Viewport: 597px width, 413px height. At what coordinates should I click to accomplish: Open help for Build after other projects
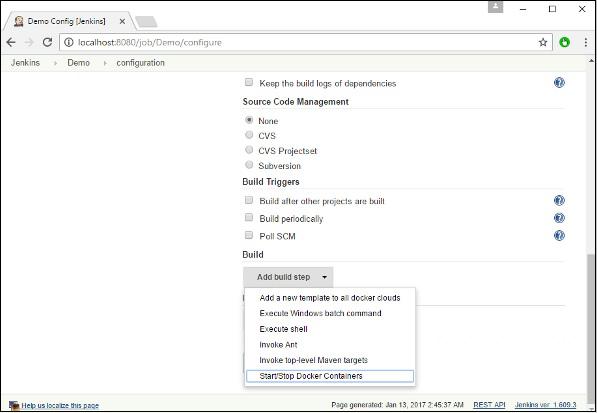tap(559, 200)
